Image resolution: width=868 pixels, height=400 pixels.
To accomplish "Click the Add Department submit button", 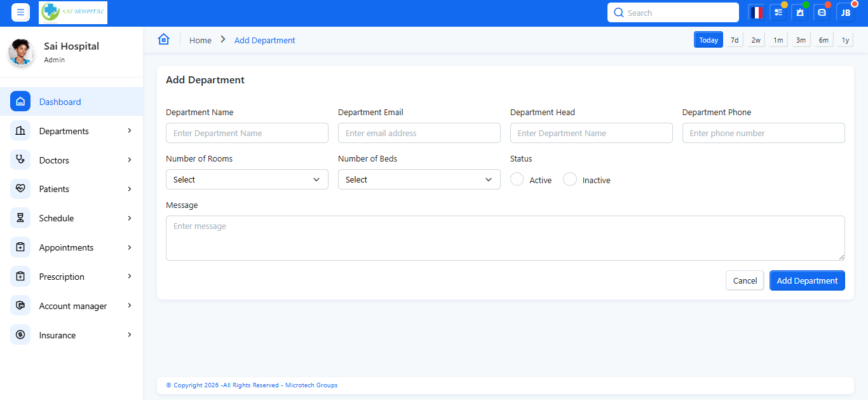I will (807, 280).
